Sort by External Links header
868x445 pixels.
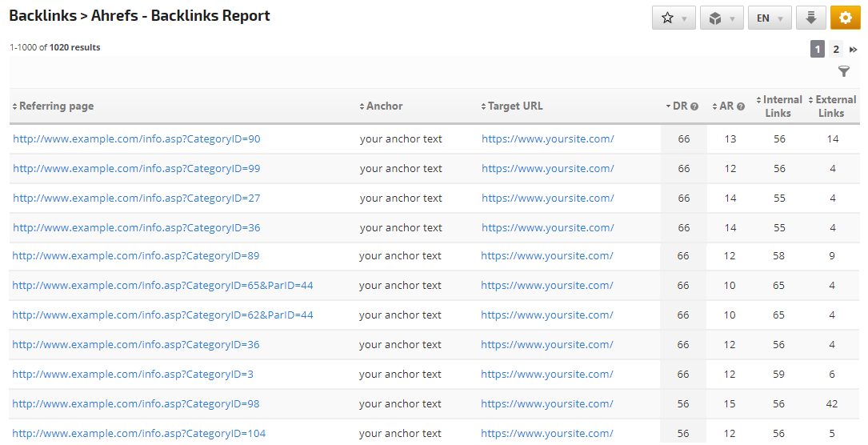[x=835, y=106]
